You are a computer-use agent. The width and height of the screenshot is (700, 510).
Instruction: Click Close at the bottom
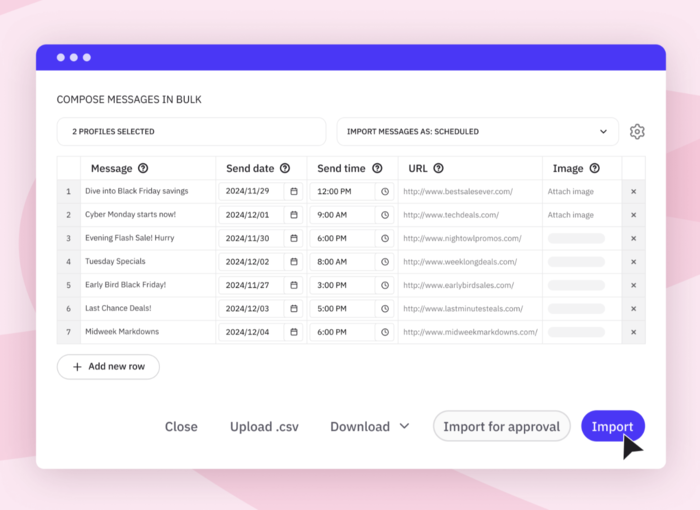click(181, 426)
